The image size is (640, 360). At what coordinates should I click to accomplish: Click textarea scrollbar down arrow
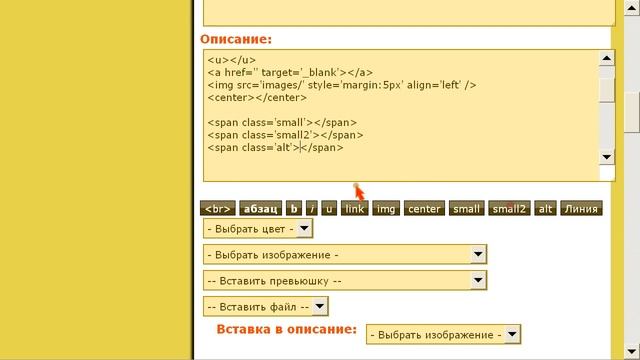[x=607, y=157]
